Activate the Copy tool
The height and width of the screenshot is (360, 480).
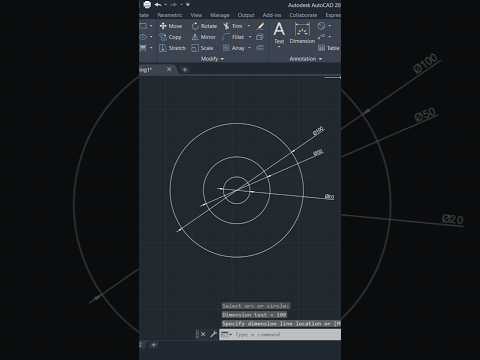tap(170, 37)
